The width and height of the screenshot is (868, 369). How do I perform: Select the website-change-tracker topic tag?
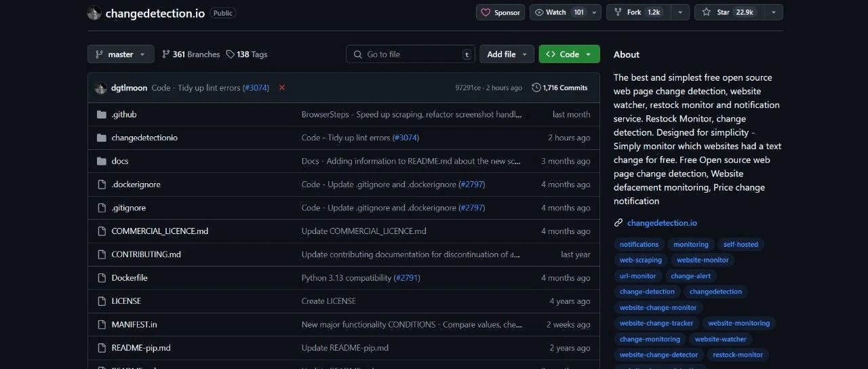[656, 324]
